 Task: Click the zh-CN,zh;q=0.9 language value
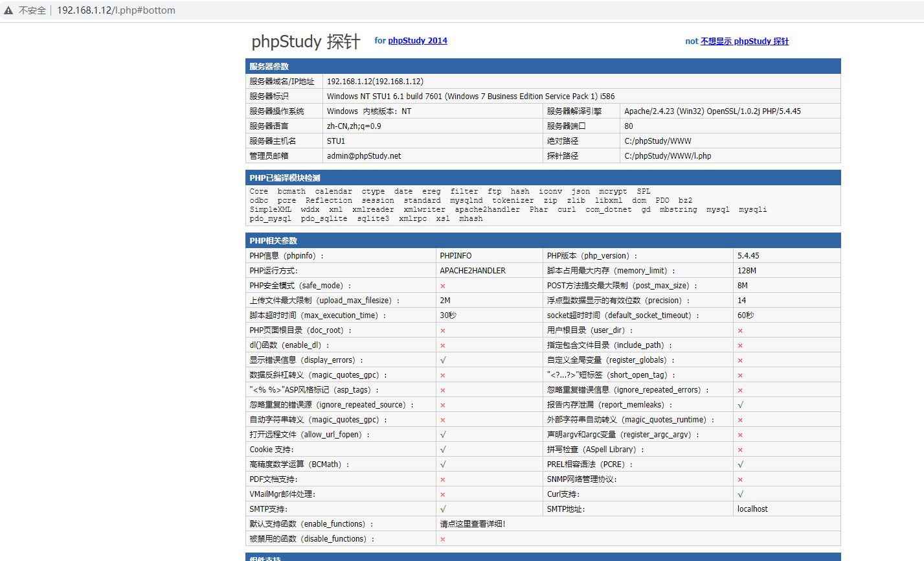click(354, 126)
